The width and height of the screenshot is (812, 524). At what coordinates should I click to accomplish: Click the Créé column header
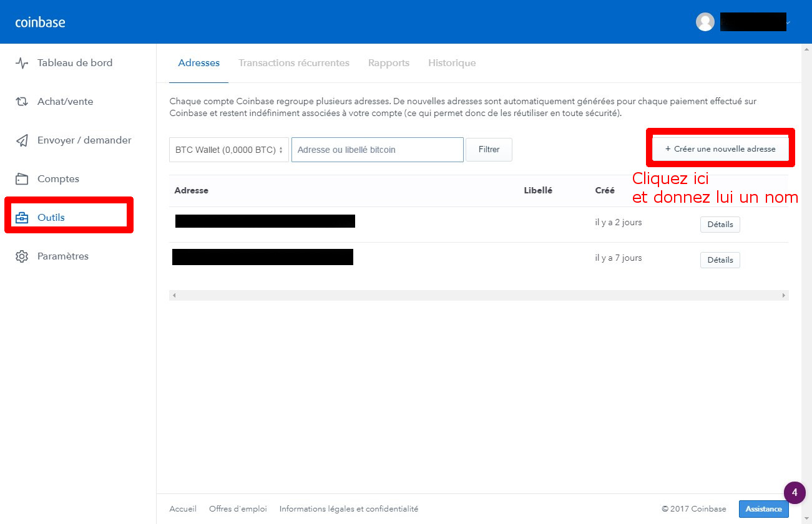605,190
